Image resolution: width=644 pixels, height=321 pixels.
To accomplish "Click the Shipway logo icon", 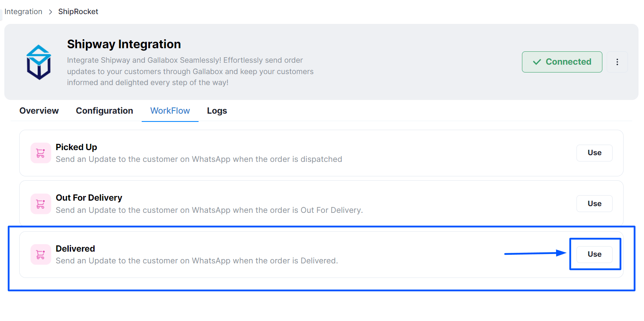I will pos(38,62).
